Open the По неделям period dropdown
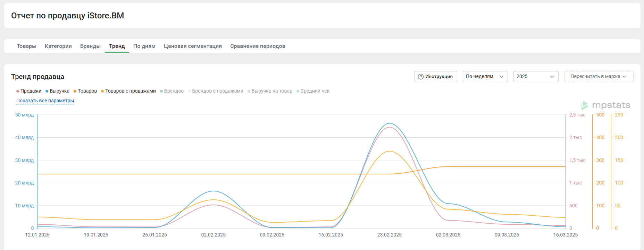 click(x=485, y=77)
